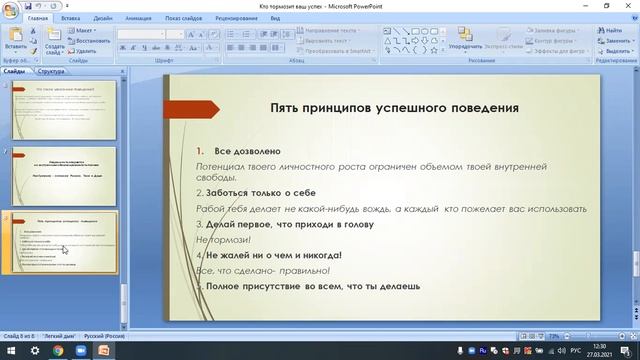
Task: Select slide 7 thumbnail in the slides pane
Action: click(x=64, y=176)
